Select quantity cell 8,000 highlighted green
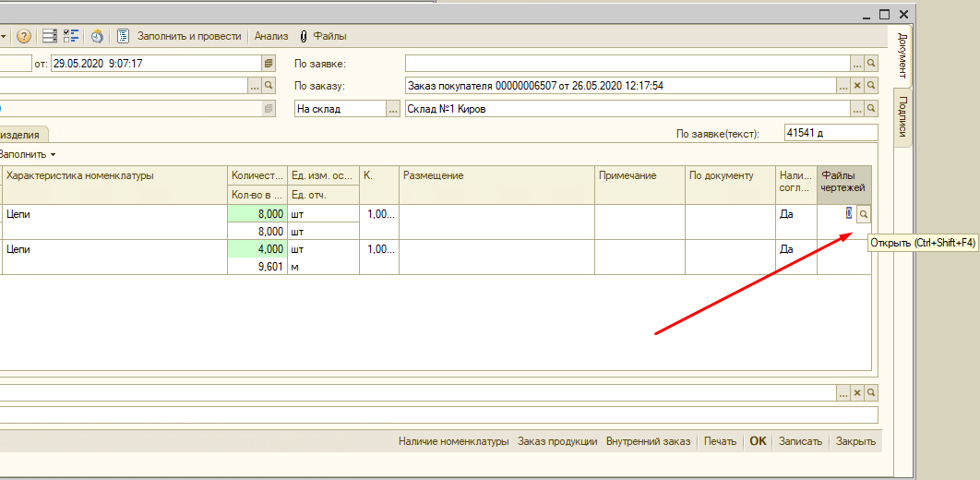 point(257,214)
